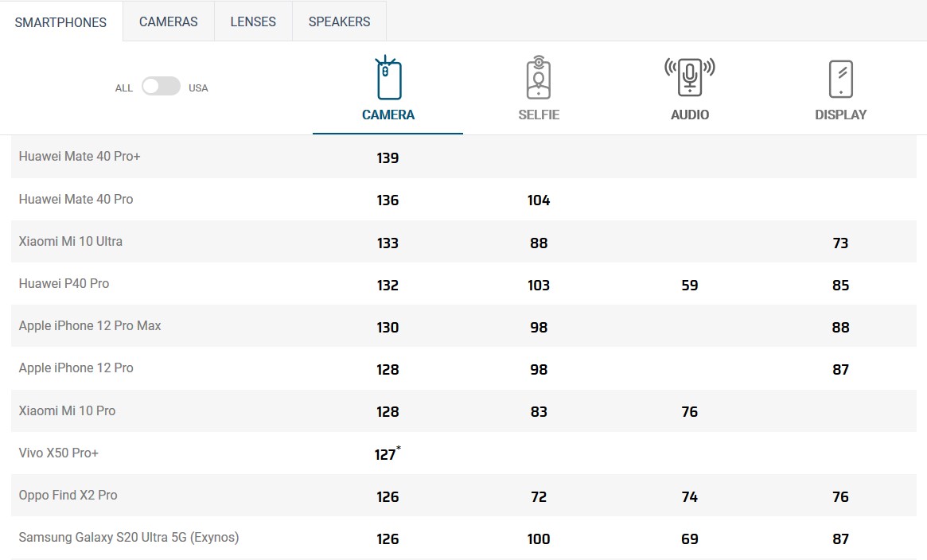The image size is (927, 560).
Task: Click Samsung Galaxy S20 Ultra 5G (Exynos)
Action: tap(129, 538)
